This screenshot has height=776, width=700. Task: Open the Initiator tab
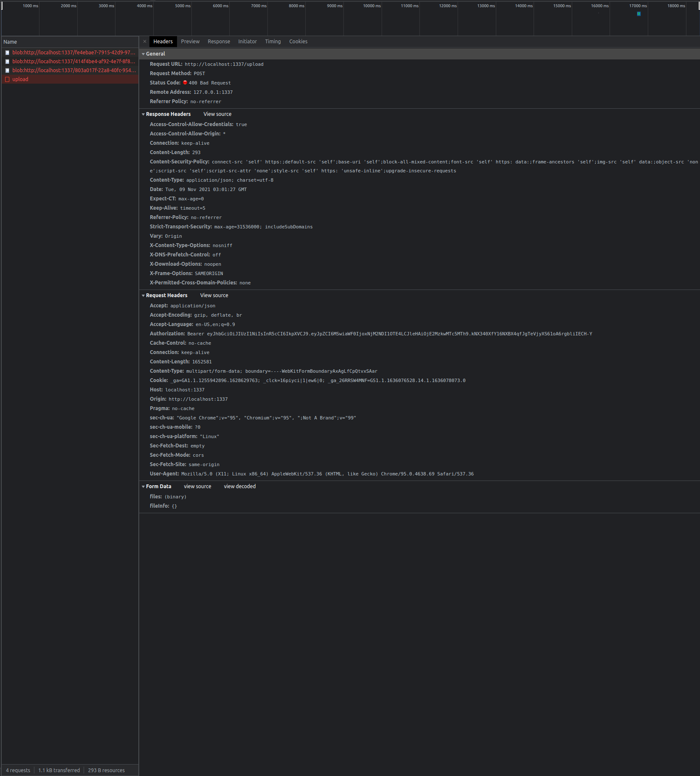(x=247, y=42)
